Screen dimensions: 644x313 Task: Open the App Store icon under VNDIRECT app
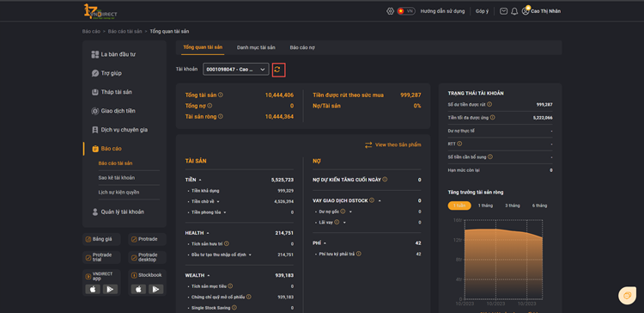coord(93,289)
